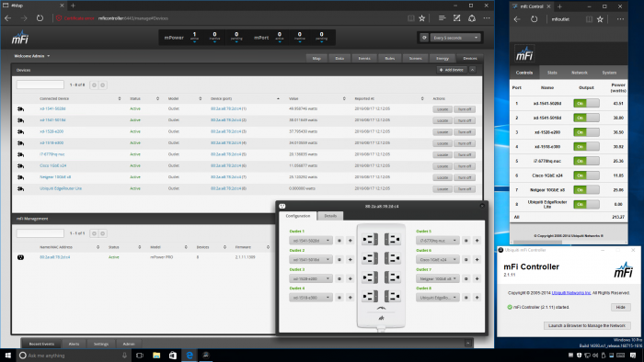Click the top-left socket on the power strip image
Screen dimensions: 644x362
pyautogui.click(x=370, y=240)
